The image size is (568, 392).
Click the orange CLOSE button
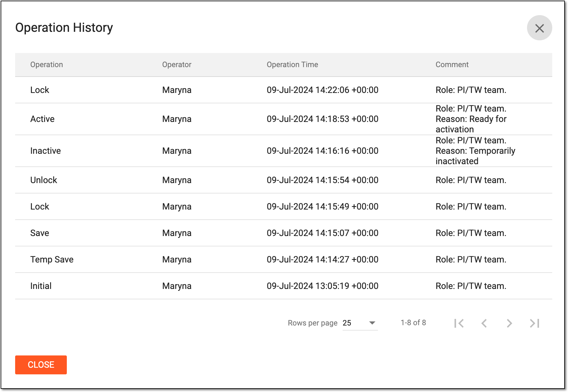(41, 365)
